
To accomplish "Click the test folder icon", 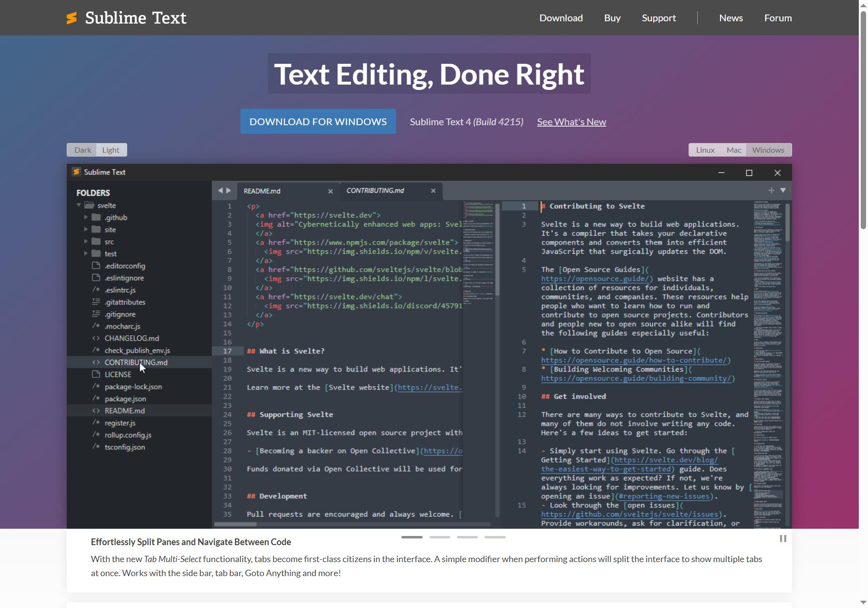I will 96,254.
